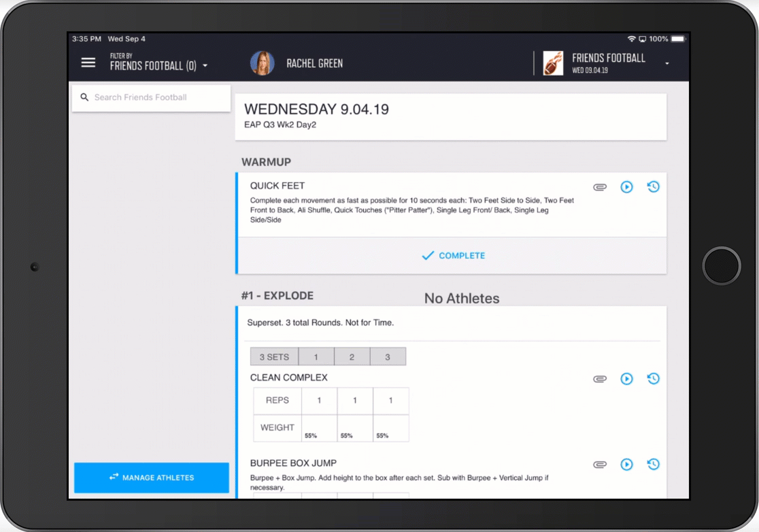Open the Friends Football team dropdown arrow

(x=667, y=63)
